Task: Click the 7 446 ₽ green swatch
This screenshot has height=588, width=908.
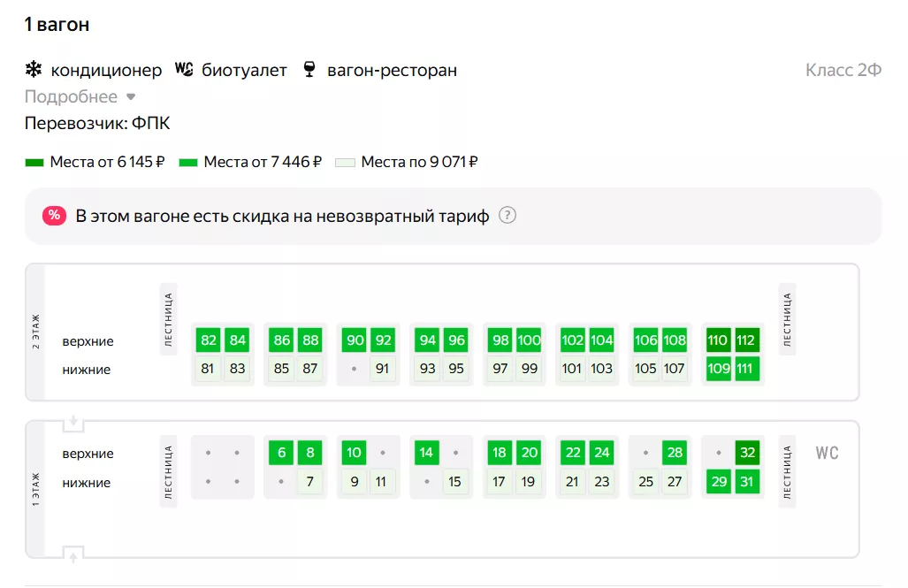Action: coord(187,163)
